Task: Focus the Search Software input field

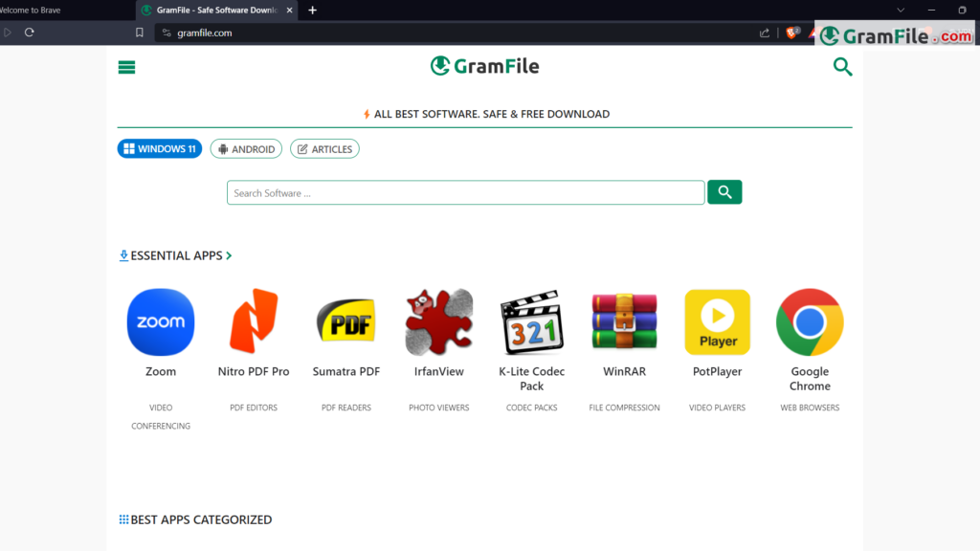Action: coord(465,193)
